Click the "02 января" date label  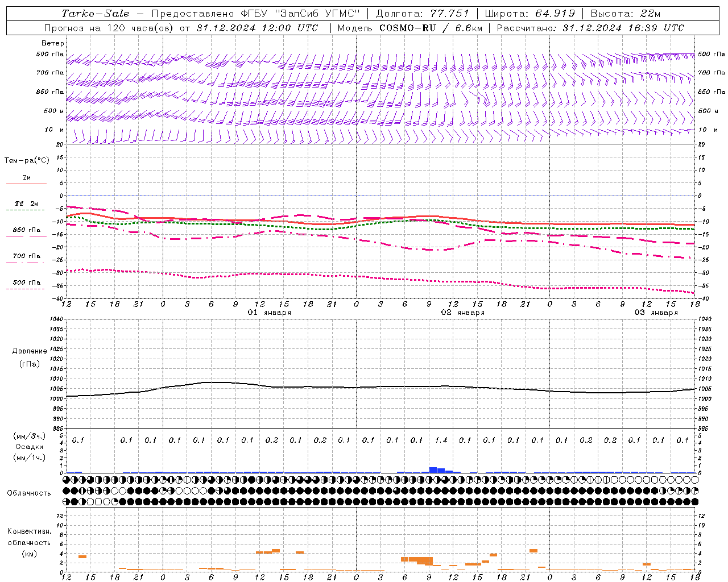point(463,313)
